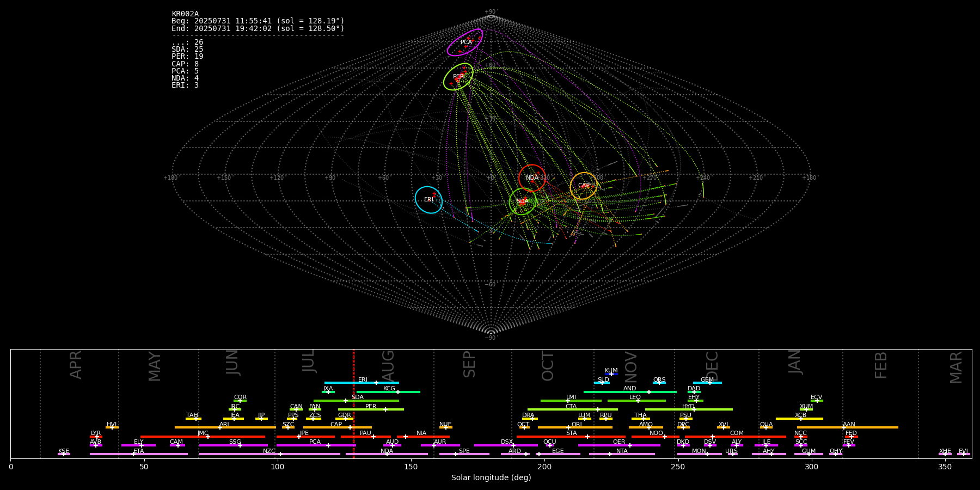Click the PER shower bar in timeline
This screenshot has width=980, height=490.
(371, 409)
